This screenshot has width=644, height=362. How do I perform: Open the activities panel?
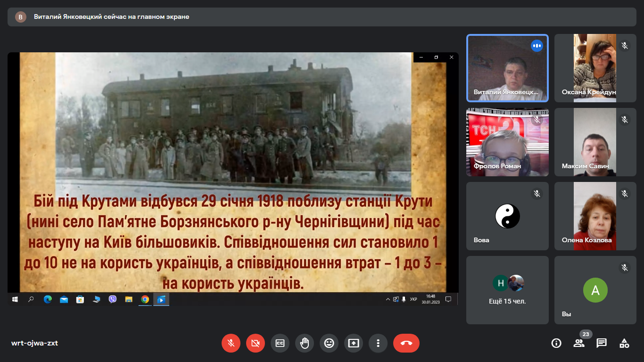click(624, 343)
